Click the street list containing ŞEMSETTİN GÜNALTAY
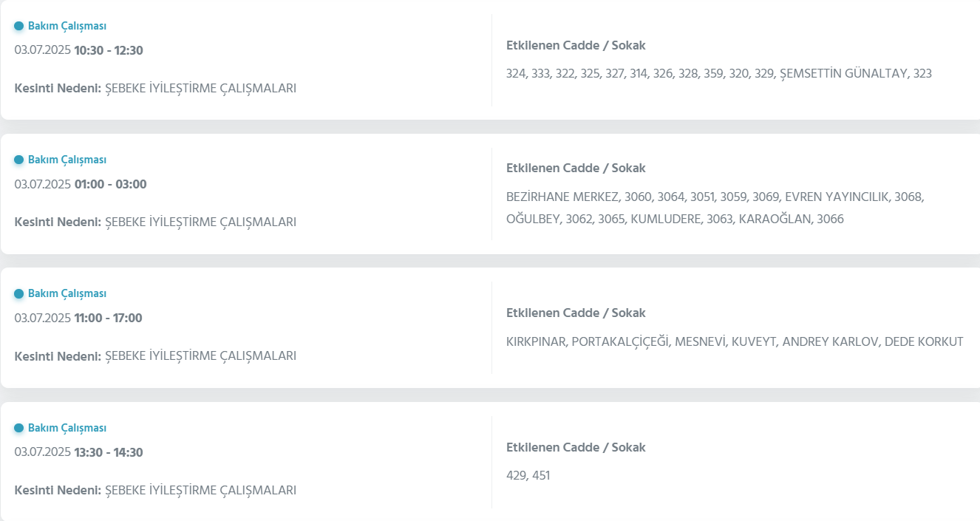 coord(718,74)
